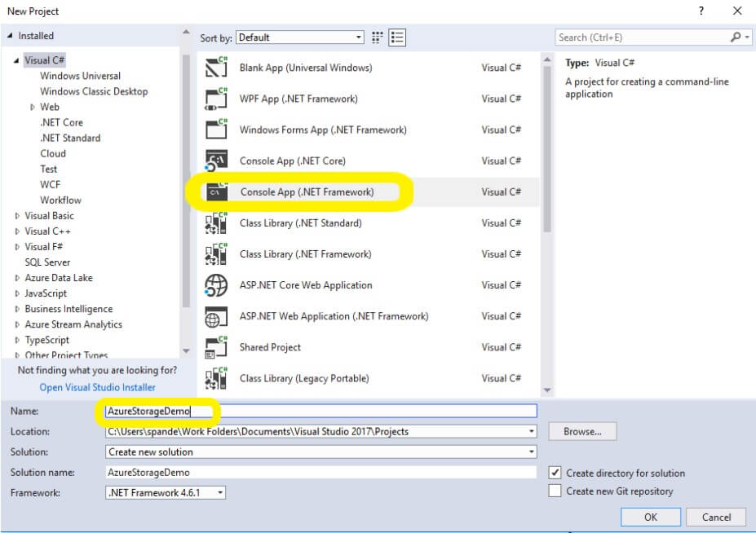Select Shared Project template name
756x533 pixels.
pos(270,347)
